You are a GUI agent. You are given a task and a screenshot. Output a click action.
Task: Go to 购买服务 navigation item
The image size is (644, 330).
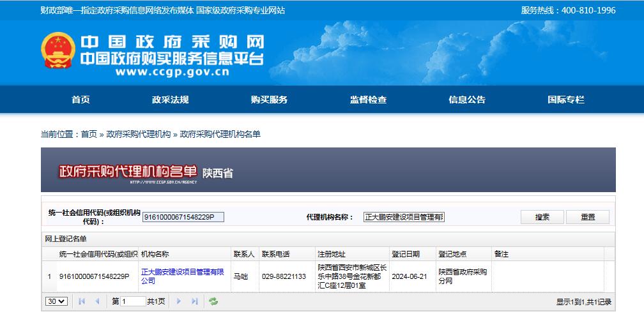click(269, 100)
